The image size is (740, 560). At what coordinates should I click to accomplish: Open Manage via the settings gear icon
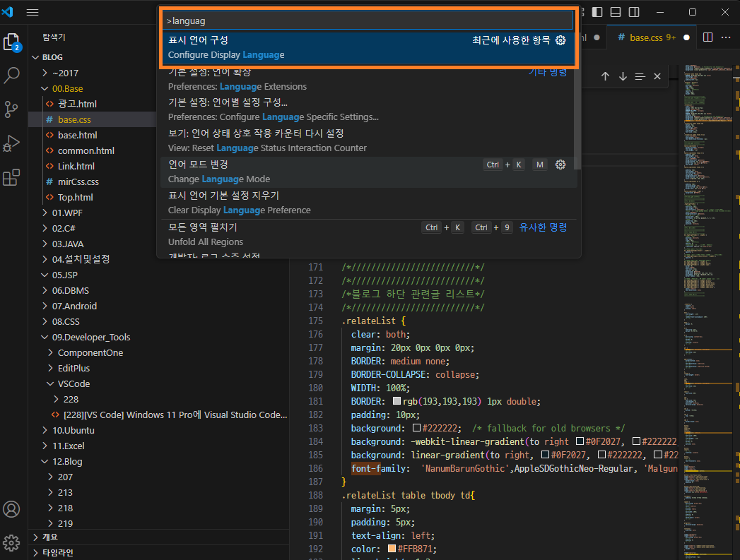tap(11, 542)
